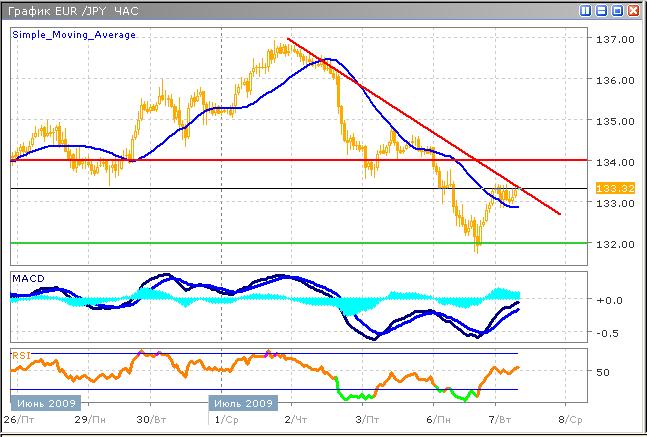Click the tile/pause icon in title bar
Viewport: 647px width, 437px height.
coord(587,10)
